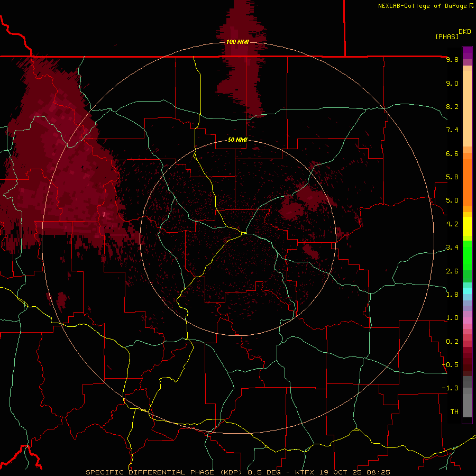This screenshot has height=476, width=476.
Task: Click the 2.6 legend value
Action: [x=452, y=271]
